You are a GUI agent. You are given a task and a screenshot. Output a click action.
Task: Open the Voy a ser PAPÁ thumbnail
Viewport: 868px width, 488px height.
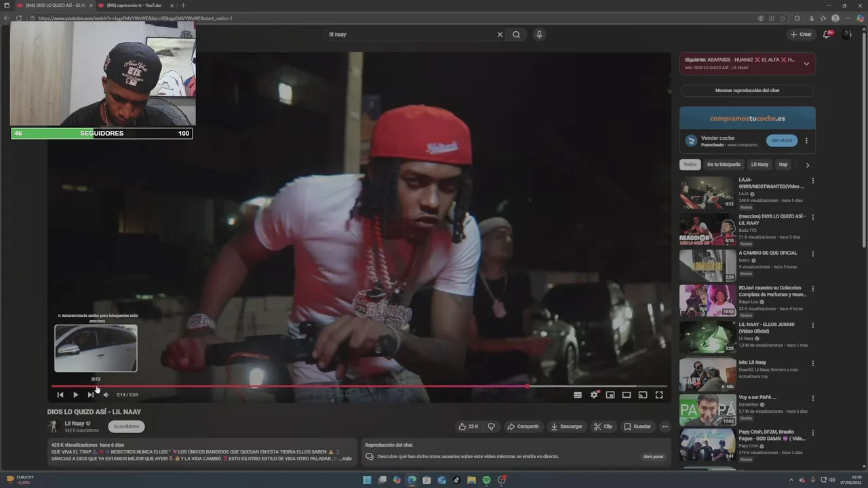pyautogui.click(x=708, y=410)
